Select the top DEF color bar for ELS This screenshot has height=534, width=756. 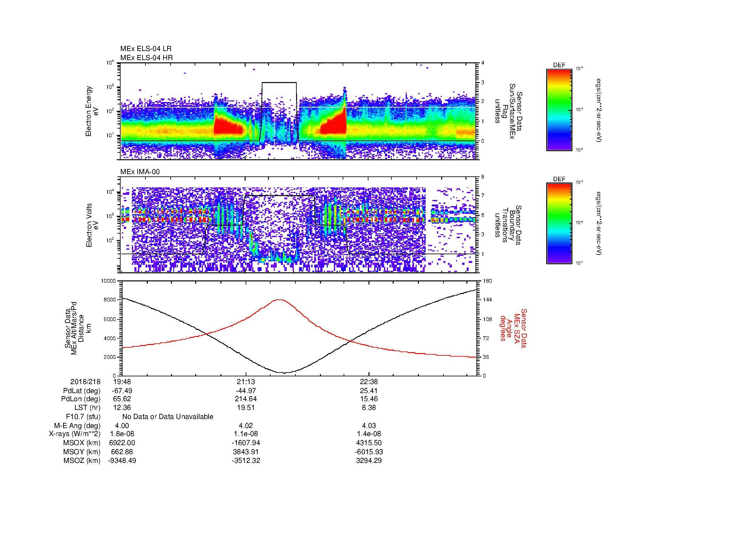559,110
